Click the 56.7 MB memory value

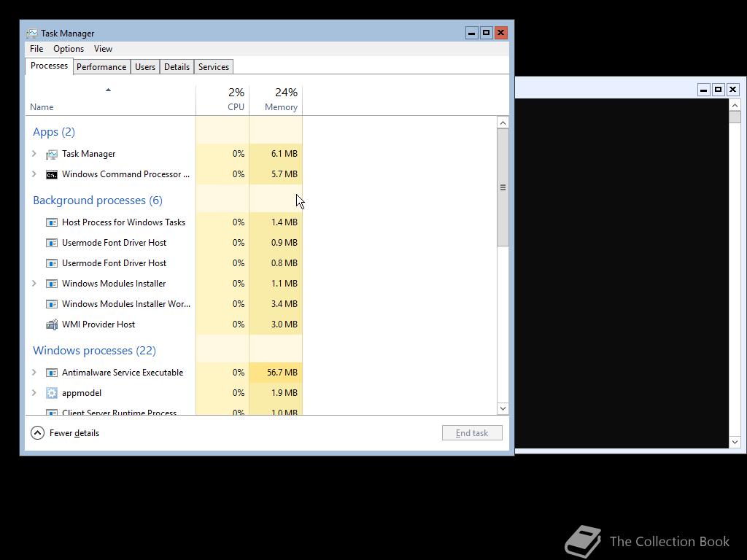click(282, 373)
